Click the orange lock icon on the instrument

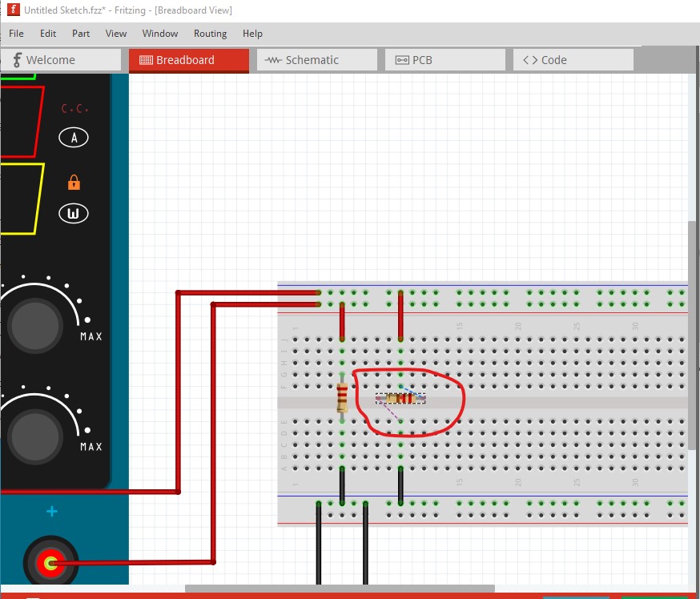click(73, 181)
